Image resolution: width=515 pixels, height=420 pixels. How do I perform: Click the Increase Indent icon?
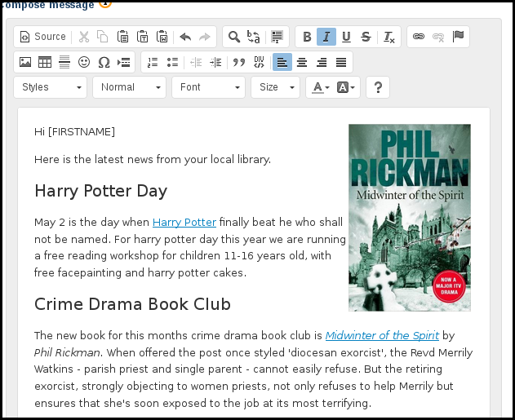point(215,62)
